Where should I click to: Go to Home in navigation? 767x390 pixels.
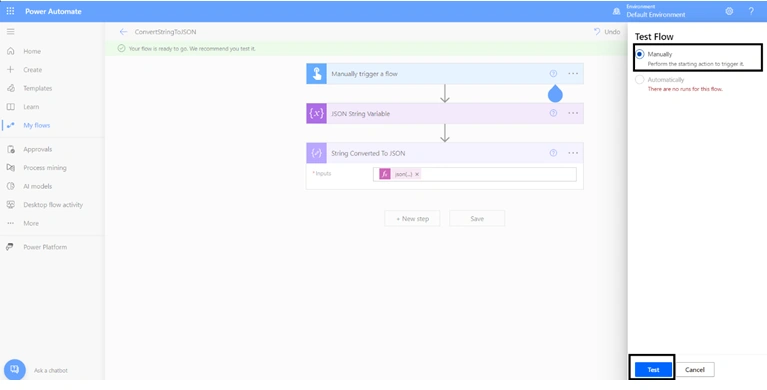pyautogui.click(x=32, y=51)
